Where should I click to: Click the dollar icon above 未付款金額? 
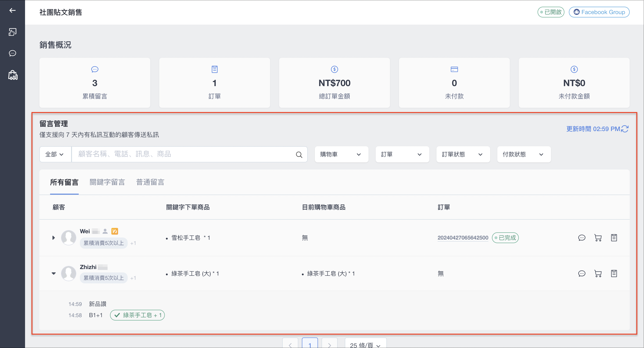coord(574,69)
